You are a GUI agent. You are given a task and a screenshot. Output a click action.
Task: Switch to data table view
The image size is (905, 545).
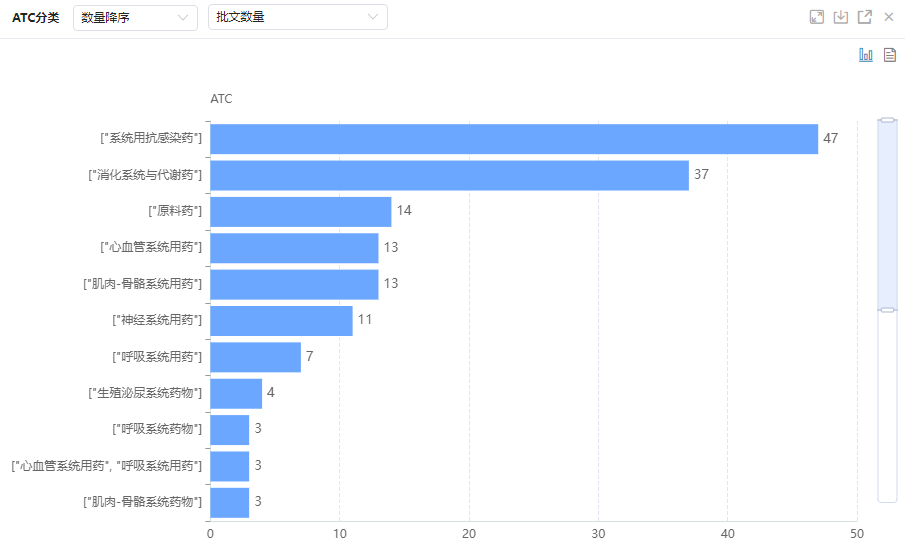tap(889, 55)
